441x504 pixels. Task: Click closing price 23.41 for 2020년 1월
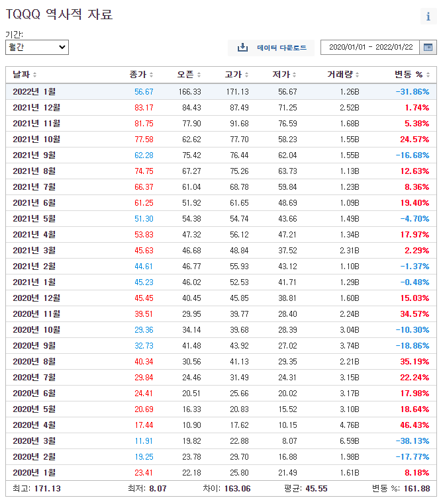click(144, 473)
